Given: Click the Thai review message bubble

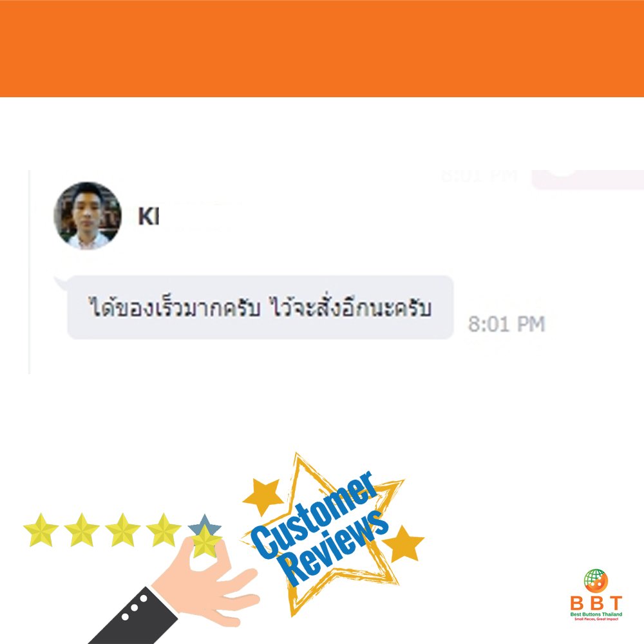Looking at the screenshot, I should coord(260,307).
